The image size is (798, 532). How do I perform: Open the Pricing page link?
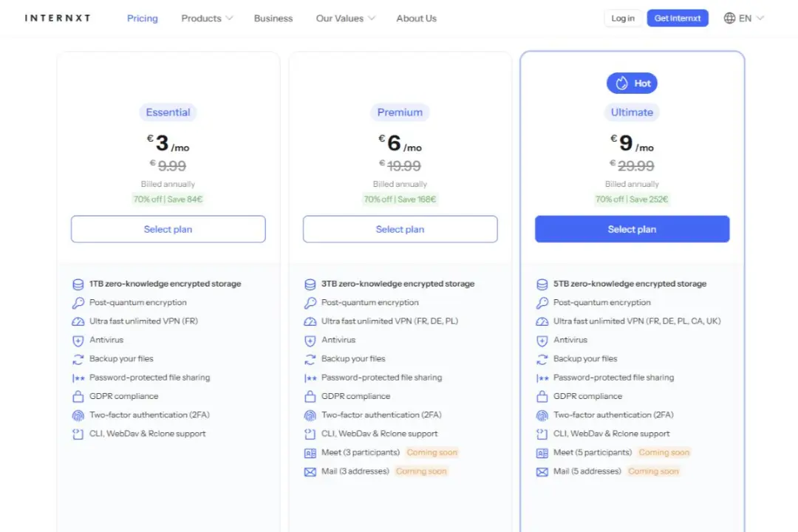pos(143,18)
